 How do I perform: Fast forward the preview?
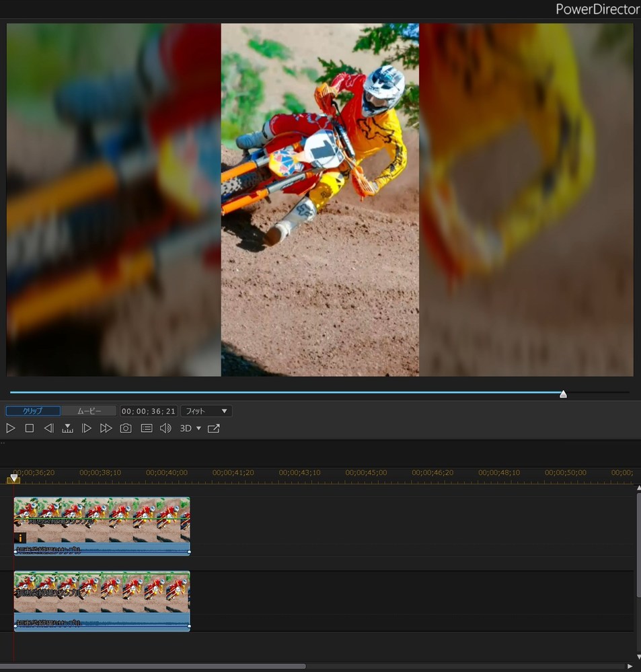coord(106,428)
